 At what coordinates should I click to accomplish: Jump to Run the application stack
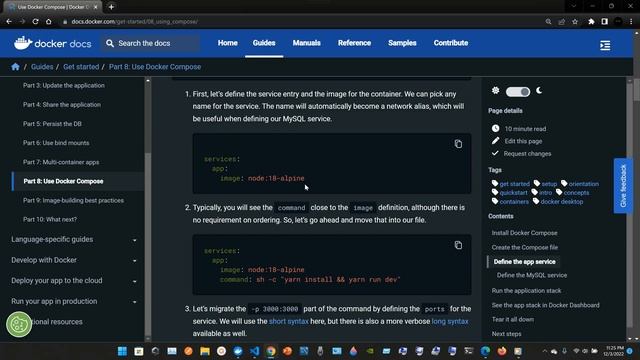pos(526,291)
